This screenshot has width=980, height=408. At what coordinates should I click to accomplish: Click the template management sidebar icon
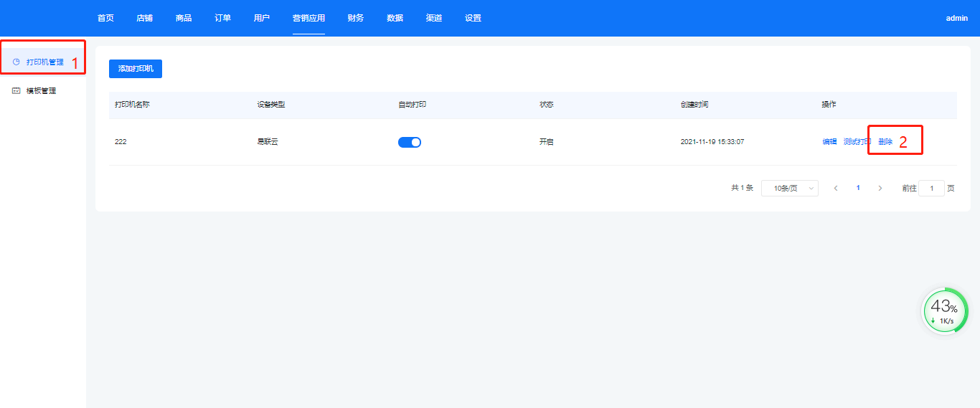pyautogui.click(x=17, y=91)
